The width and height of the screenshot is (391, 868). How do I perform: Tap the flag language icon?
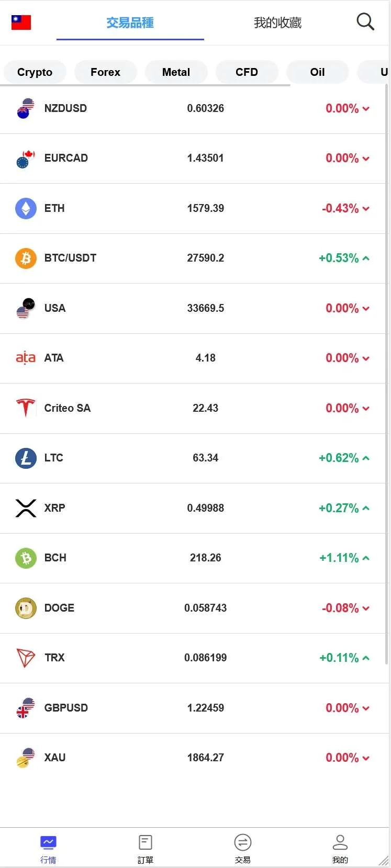21,22
